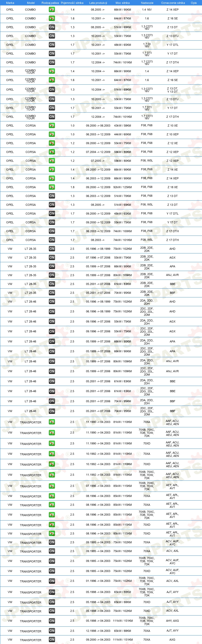Click the Opis column header
The image size is (202, 644).
tap(194, 3)
